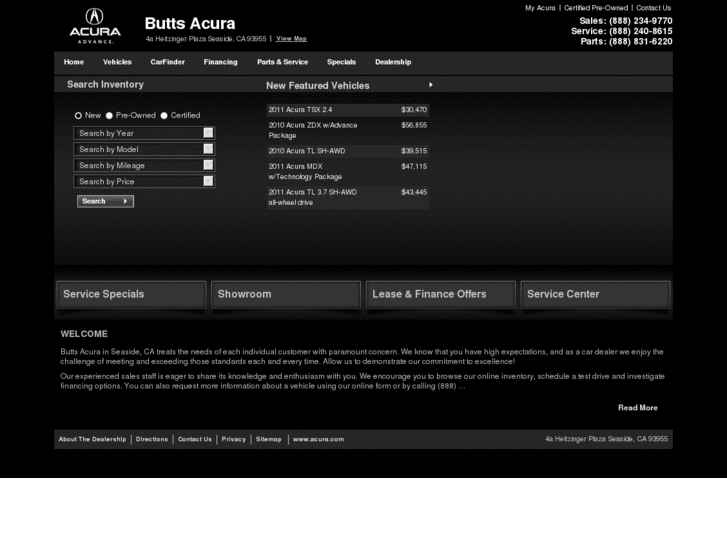Open the Search by Model dropdown
Viewport: 727px width, 545px height.
click(144, 149)
